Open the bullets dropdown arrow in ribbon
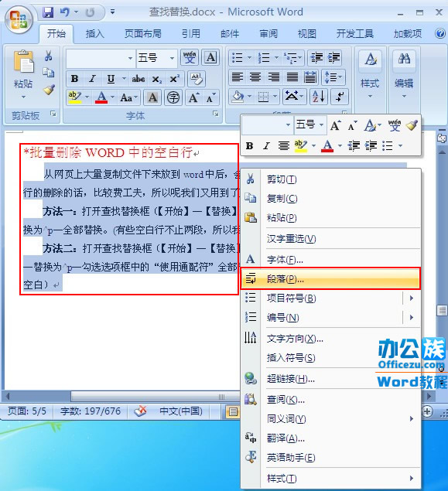This screenshot has width=448, height=491. (x=249, y=58)
